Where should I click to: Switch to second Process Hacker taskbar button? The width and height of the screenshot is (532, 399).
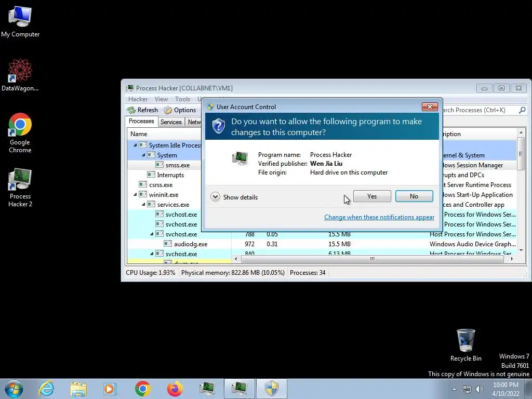239,389
